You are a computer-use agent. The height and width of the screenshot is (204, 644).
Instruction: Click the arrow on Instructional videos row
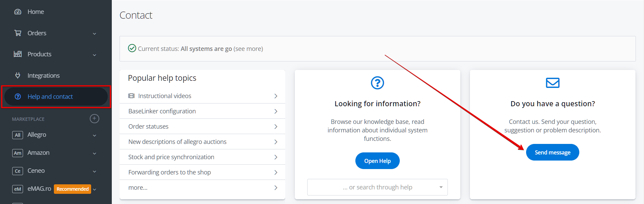point(276,96)
